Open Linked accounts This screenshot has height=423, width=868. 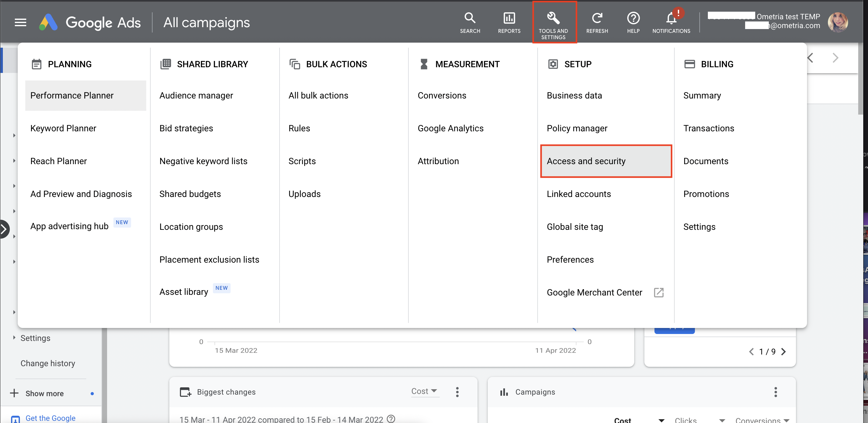579,194
